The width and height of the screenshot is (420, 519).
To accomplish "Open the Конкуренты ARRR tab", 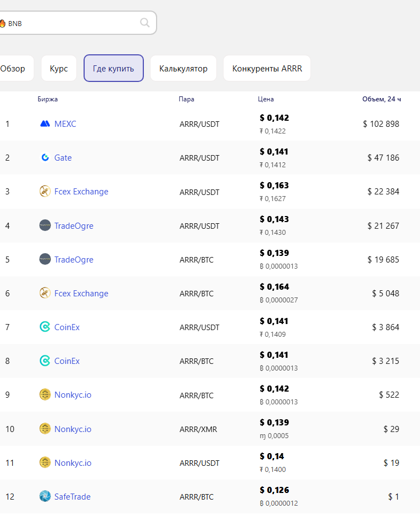I will pyautogui.click(x=267, y=68).
